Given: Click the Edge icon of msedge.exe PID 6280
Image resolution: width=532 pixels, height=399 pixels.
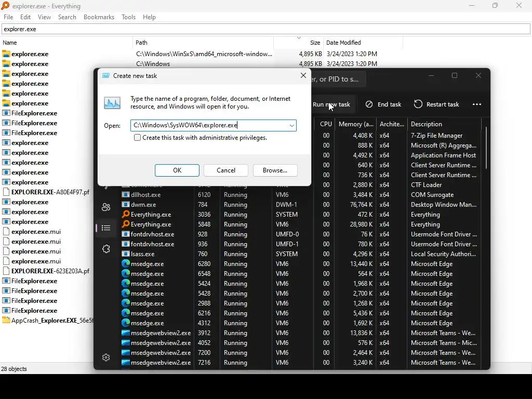Looking at the screenshot, I should click(126, 263).
